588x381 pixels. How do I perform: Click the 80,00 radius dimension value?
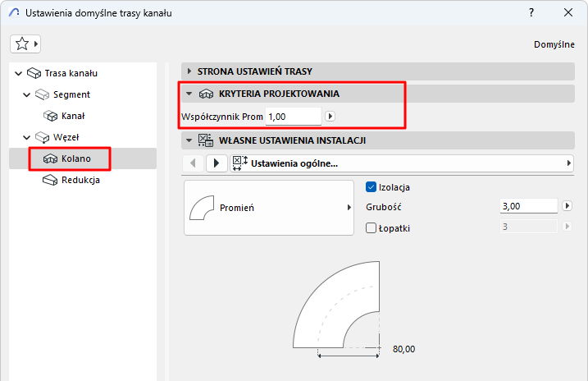point(403,349)
